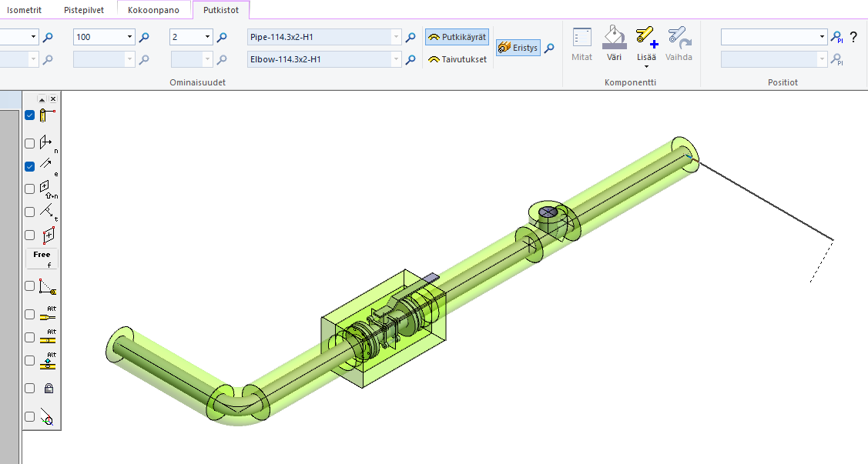Click the Taivutukset button
868x464 pixels.
(x=457, y=59)
